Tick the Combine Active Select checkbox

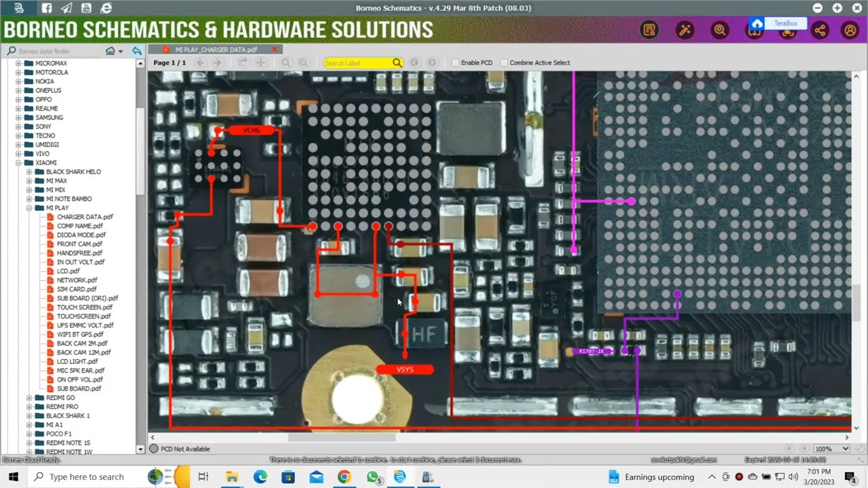click(504, 62)
